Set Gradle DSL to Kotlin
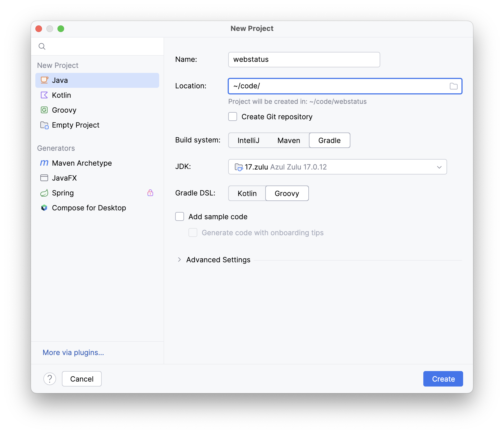Screen dimensions: 504x434 coord(247,193)
